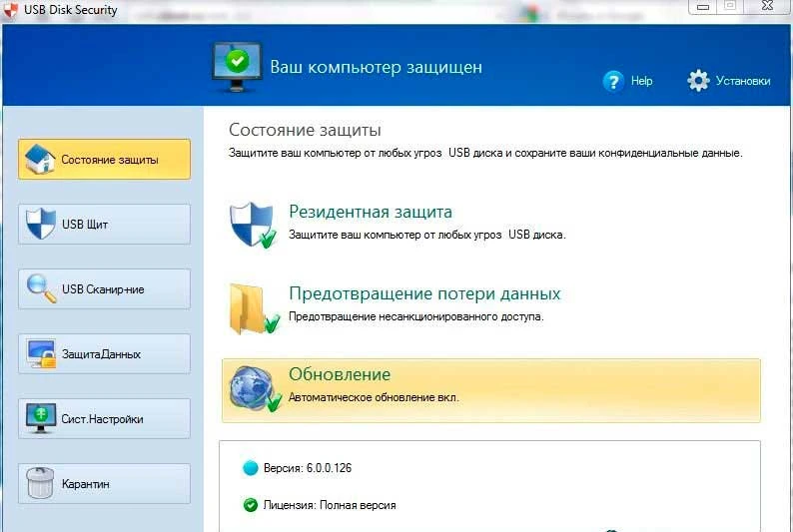Click the folder icon of Предотвращение потери данных

pyautogui.click(x=254, y=308)
